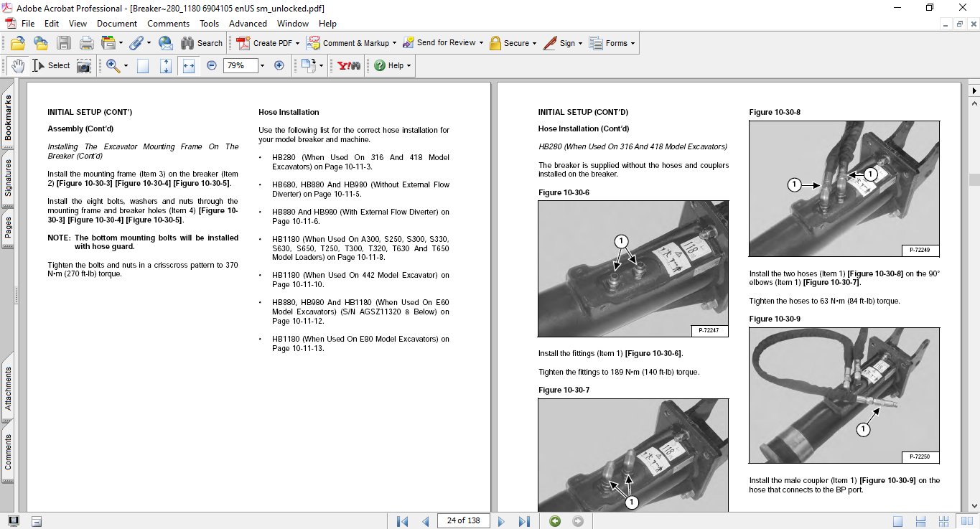Open the Edit menu

click(52, 23)
